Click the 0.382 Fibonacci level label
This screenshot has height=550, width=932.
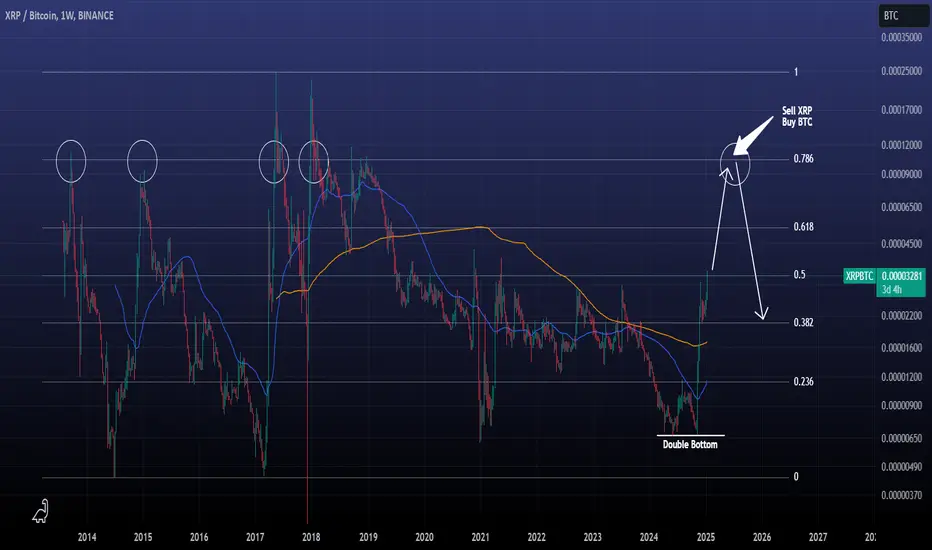(x=804, y=322)
